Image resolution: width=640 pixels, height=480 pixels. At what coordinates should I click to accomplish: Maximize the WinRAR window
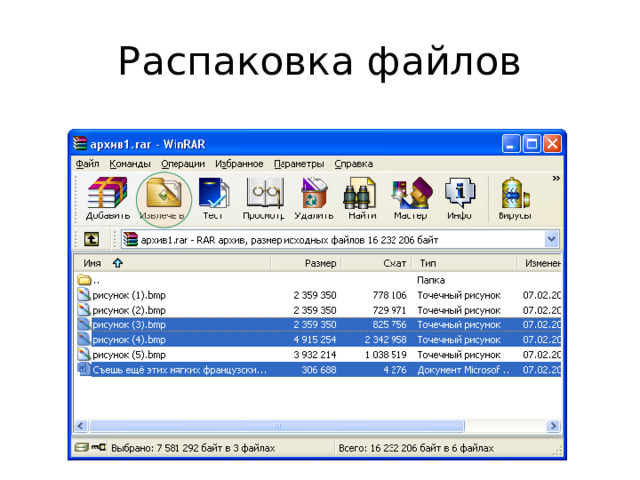[531, 144]
